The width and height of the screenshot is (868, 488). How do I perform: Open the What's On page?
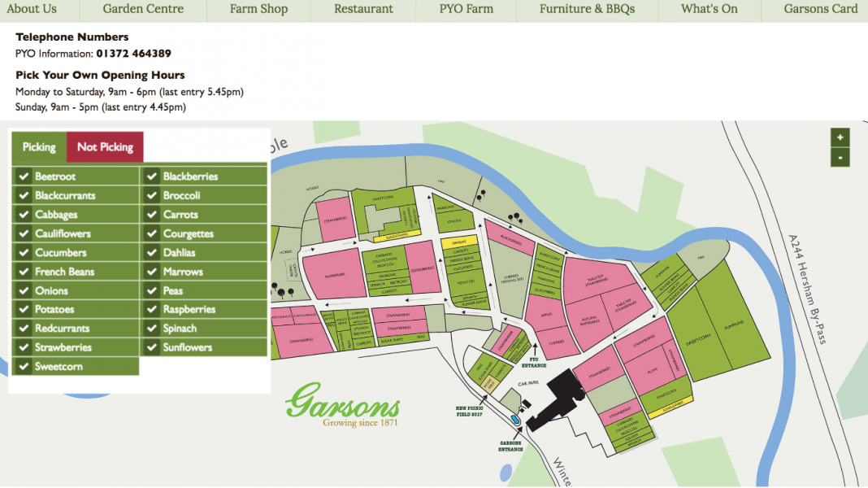[x=710, y=9]
